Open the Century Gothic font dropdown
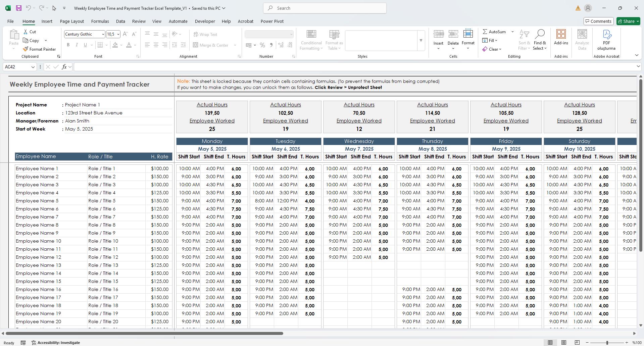 click(103, 34)
